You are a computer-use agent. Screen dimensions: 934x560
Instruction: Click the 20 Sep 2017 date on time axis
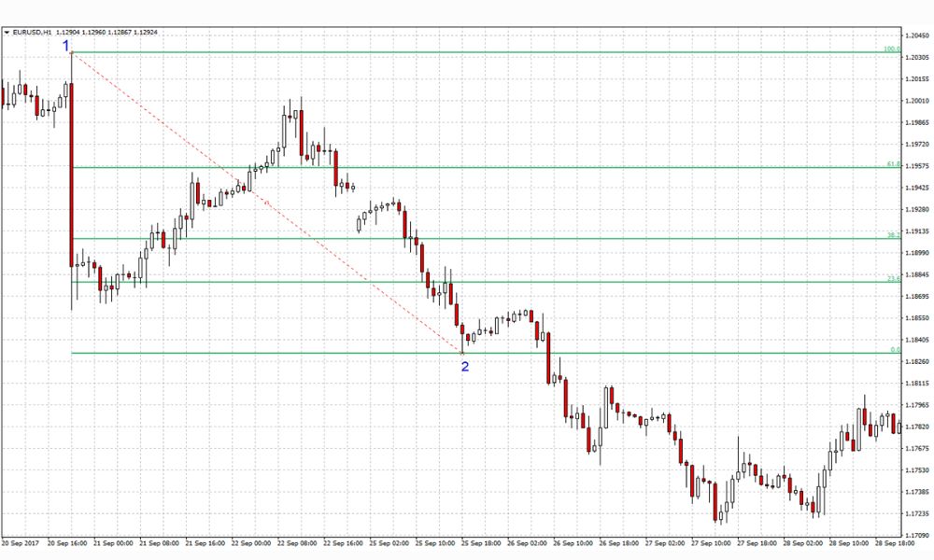pyautogui.click(x=20, y=541)
